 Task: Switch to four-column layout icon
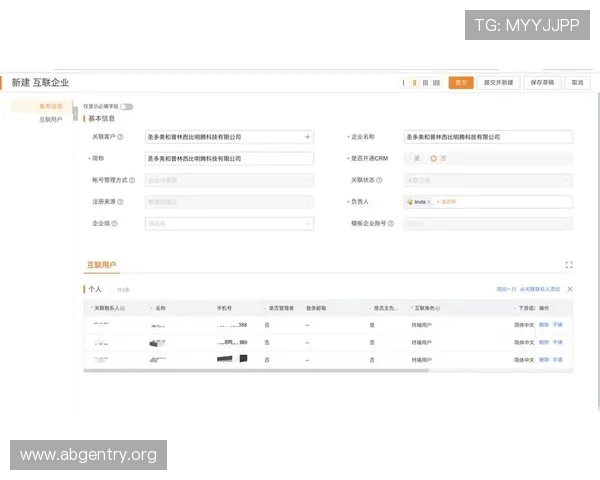(x=436, y=83)
